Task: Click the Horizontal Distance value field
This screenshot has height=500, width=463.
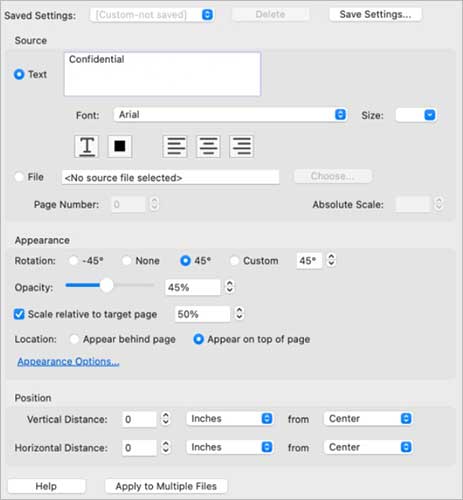Action: point(139,448)
